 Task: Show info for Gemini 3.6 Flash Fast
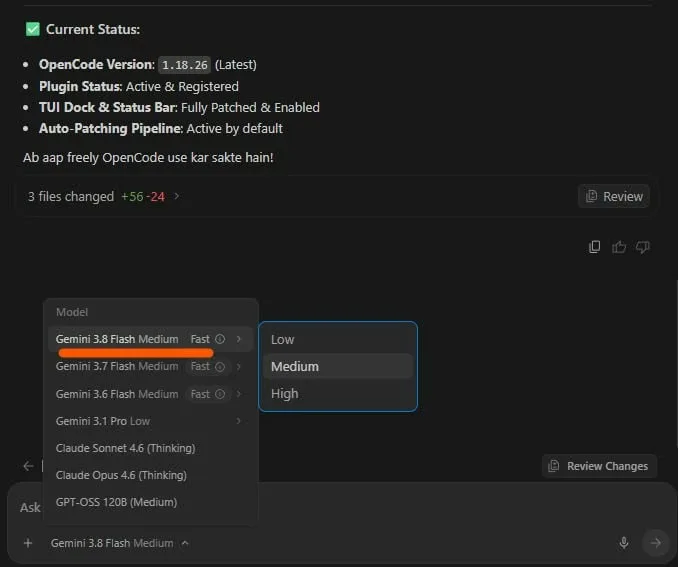pos(220,394)
